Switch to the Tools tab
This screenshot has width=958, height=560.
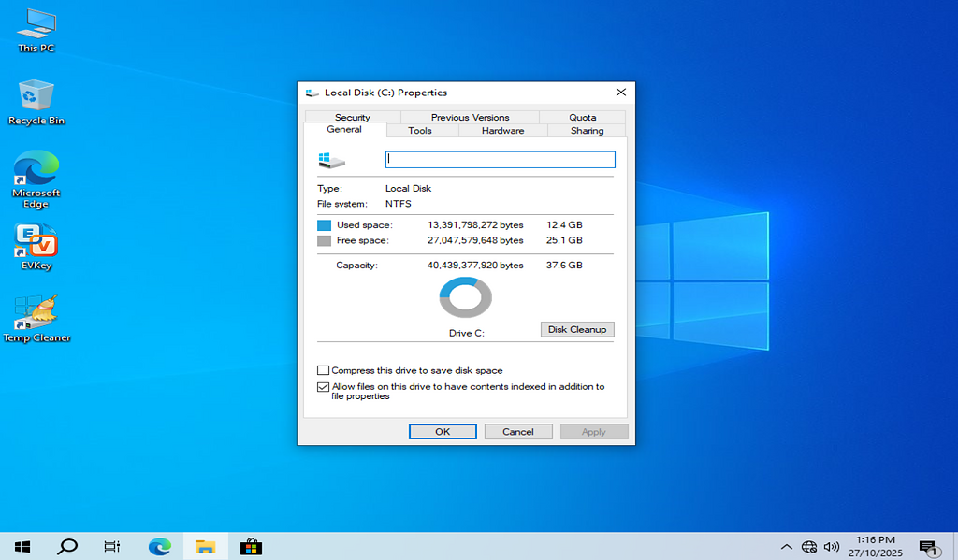[420, 131]
